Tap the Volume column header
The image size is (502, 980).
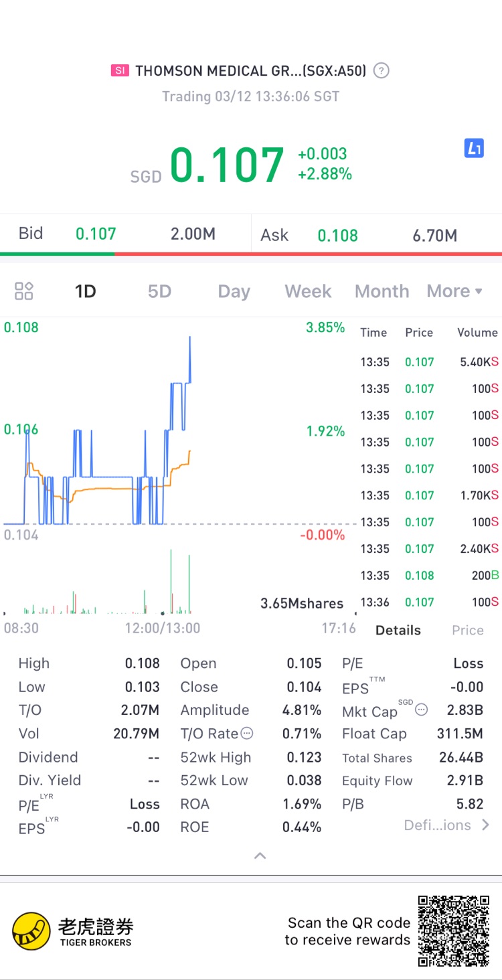point(477,333)
